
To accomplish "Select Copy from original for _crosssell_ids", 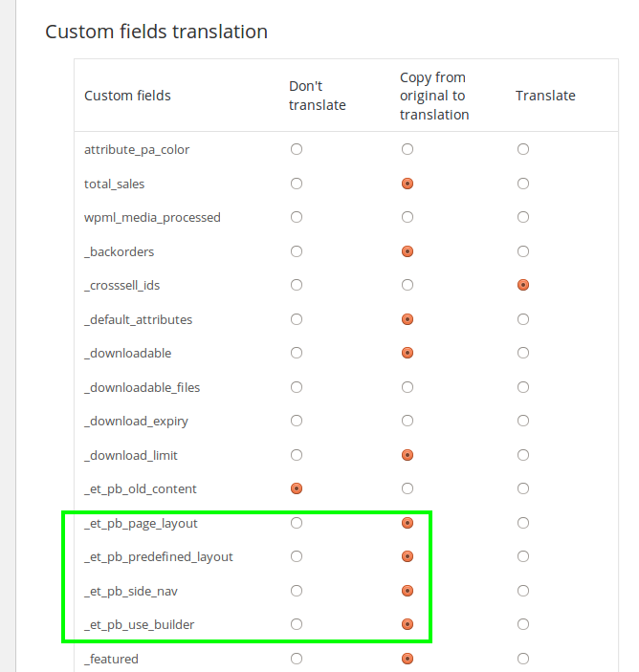I will click(x=408, y=285).
